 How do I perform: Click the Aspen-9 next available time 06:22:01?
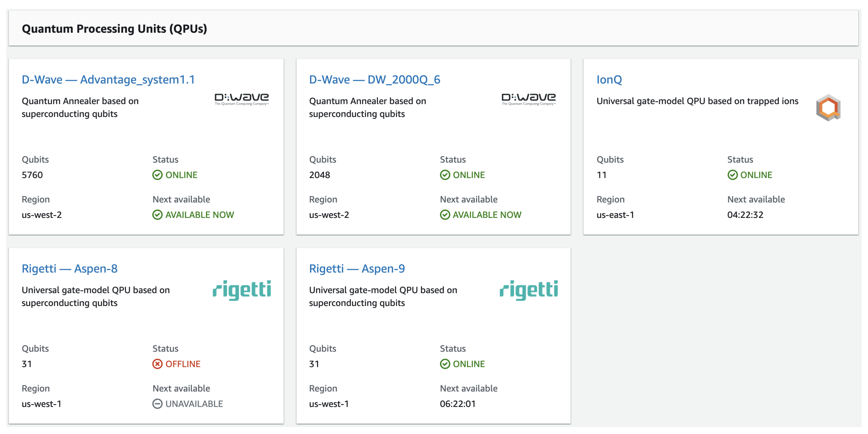tap(457, 404)
